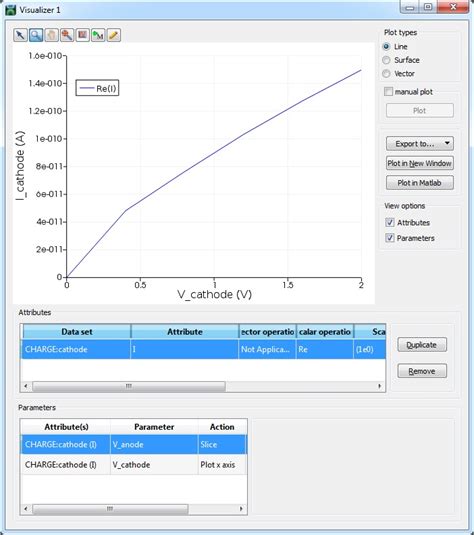This screenshot has height=535, width=474.
Task: Select the CHARGE:cathode data set cell
Action: [x=76, y=349]
